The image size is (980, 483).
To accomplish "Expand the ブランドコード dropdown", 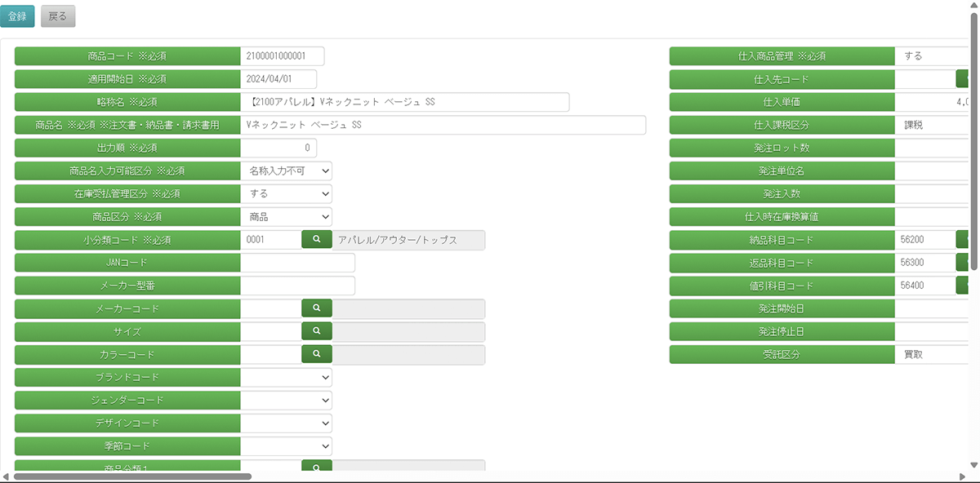I will (287, 377).
